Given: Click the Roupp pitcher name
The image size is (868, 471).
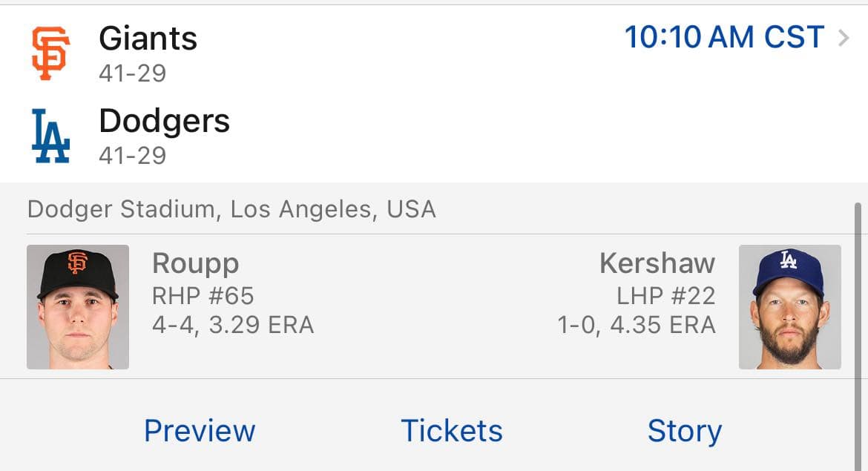Looking at the screenshot, I should point(196,263).
